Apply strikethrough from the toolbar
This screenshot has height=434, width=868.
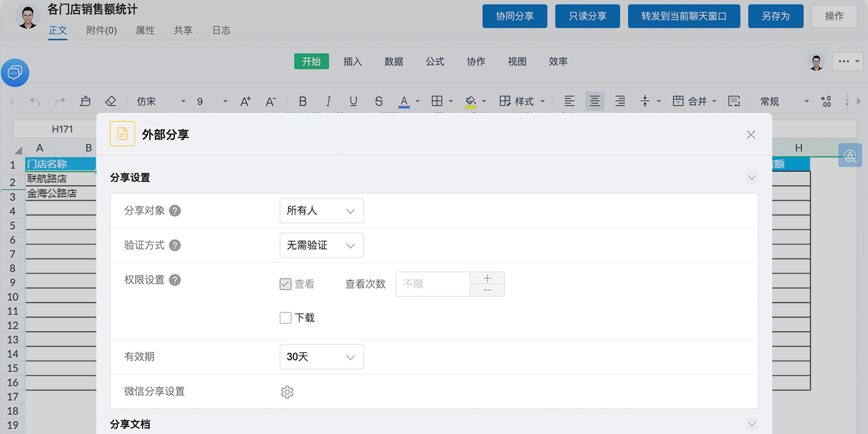point(379,101)
